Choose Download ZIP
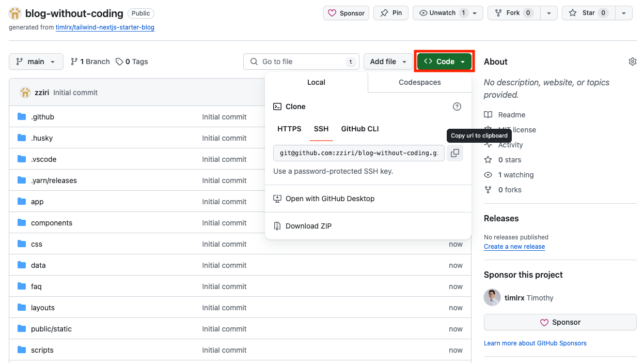Image resolution: width=644 pixels, height=363 pixels. point(368,226)
